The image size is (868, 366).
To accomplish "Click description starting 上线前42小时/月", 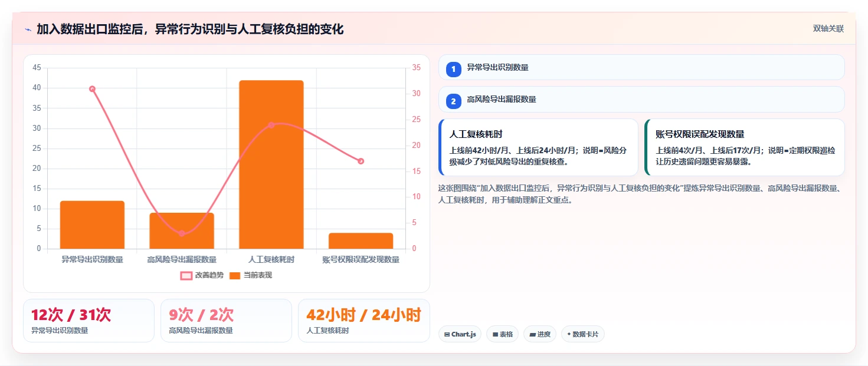I will [x=538, y=156].
